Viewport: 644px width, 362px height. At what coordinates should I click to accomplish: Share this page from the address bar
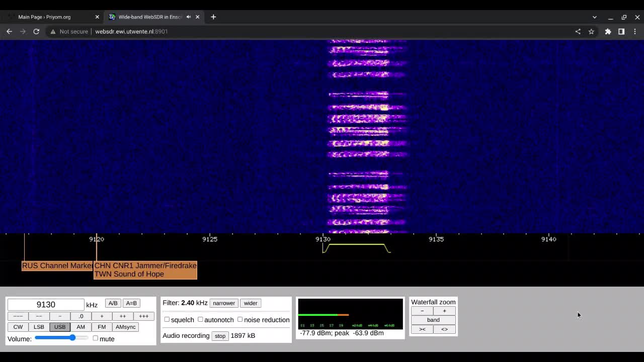click(x=578, y=31)
